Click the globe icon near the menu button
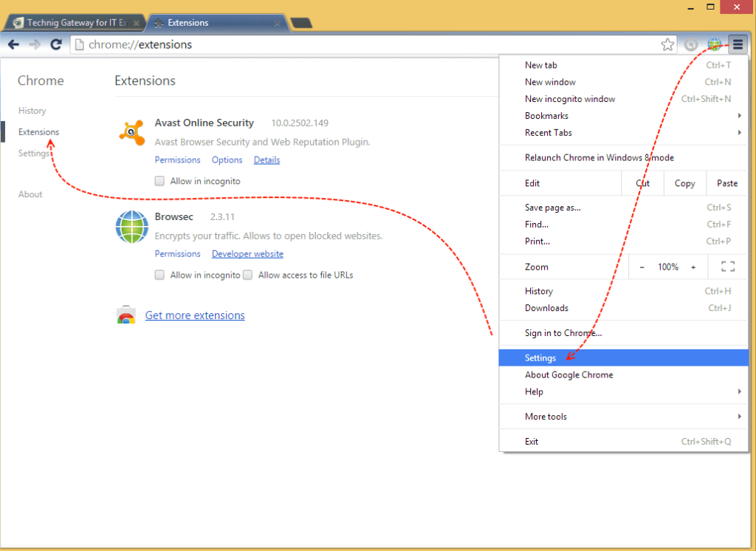The width and height of the screenshot is (756, 551). coord(713,44)
